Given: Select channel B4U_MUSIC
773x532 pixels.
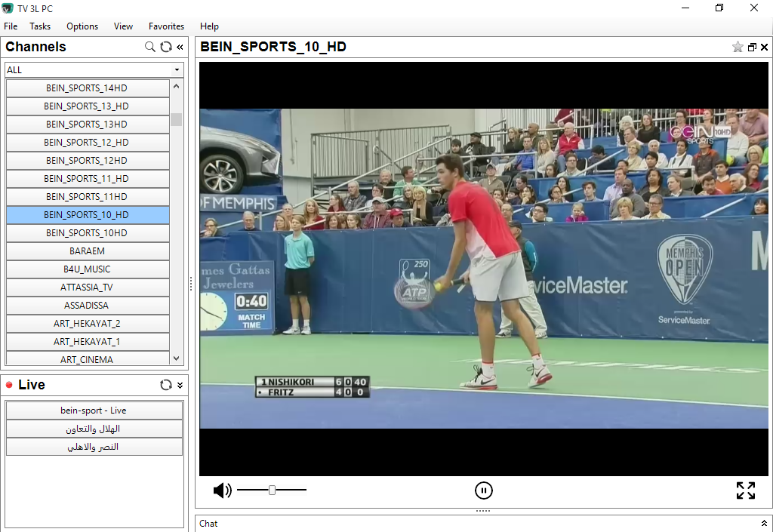Looking at the screenshot, I should click(x=88, y=269).
